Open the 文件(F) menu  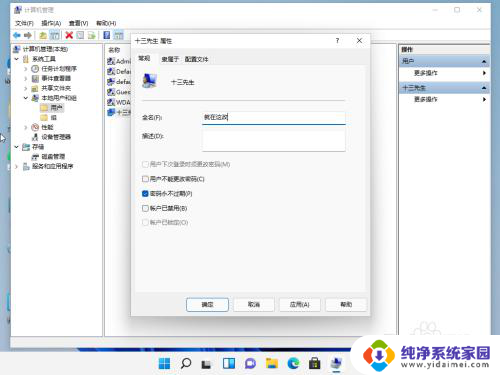point(24,23)
